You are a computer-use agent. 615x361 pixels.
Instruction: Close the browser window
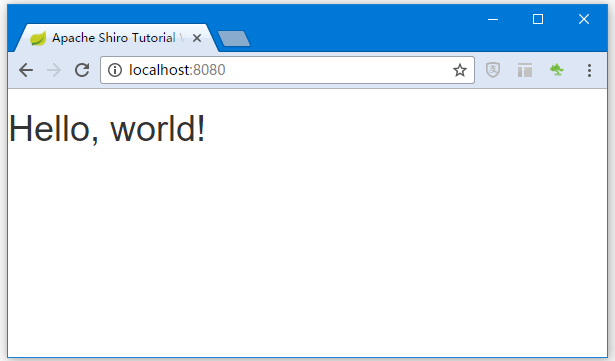point(584,19)
